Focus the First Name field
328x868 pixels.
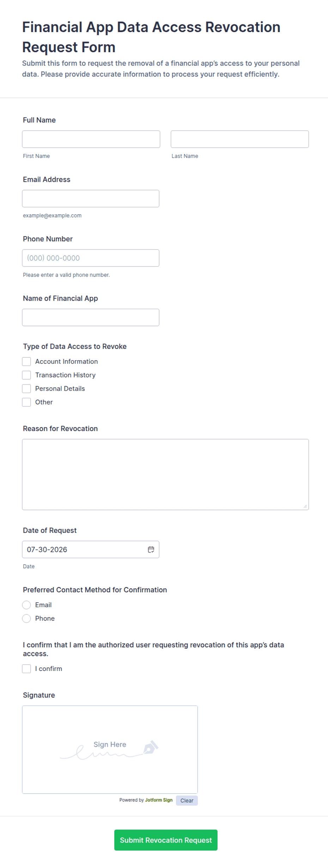click(91, 139)
